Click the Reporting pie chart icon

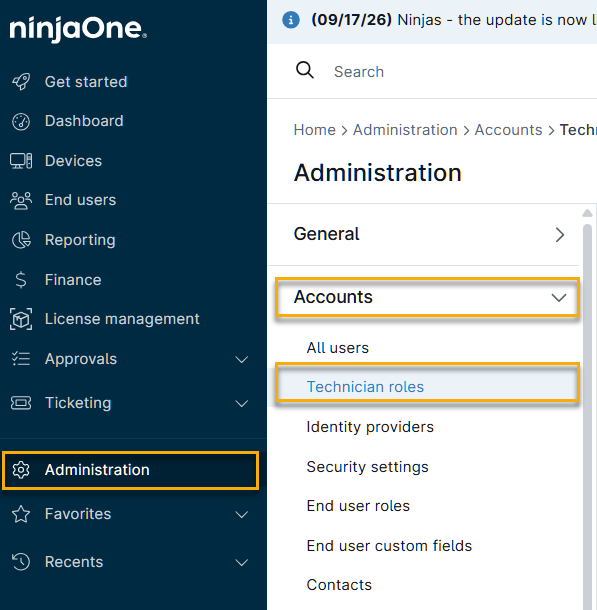tap(21, 240)
